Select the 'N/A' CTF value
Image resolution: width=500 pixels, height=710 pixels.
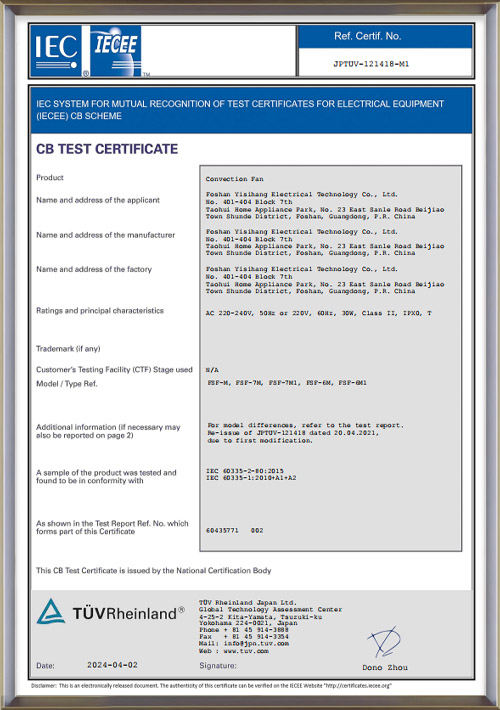coord(212,370)
